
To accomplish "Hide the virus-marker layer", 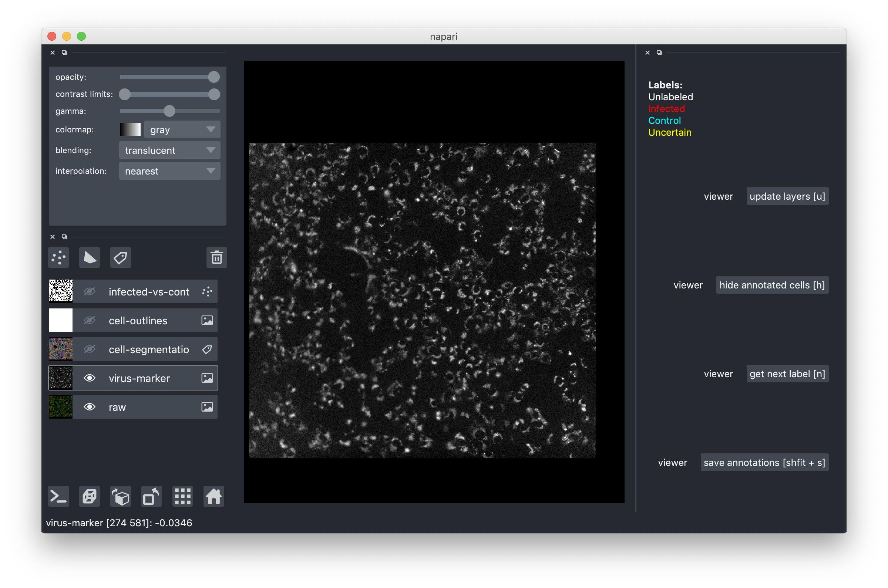I will click(89, 378).
